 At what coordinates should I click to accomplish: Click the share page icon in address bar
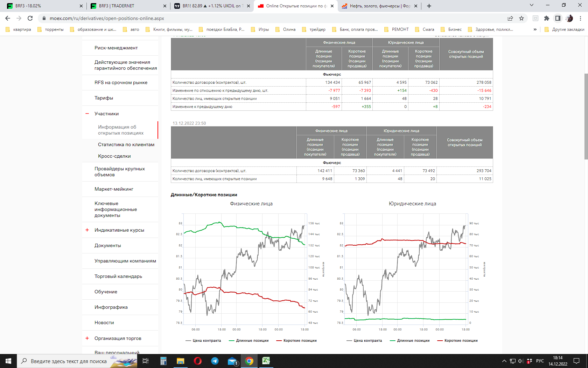pyautogui.click(x=510, y=18)
